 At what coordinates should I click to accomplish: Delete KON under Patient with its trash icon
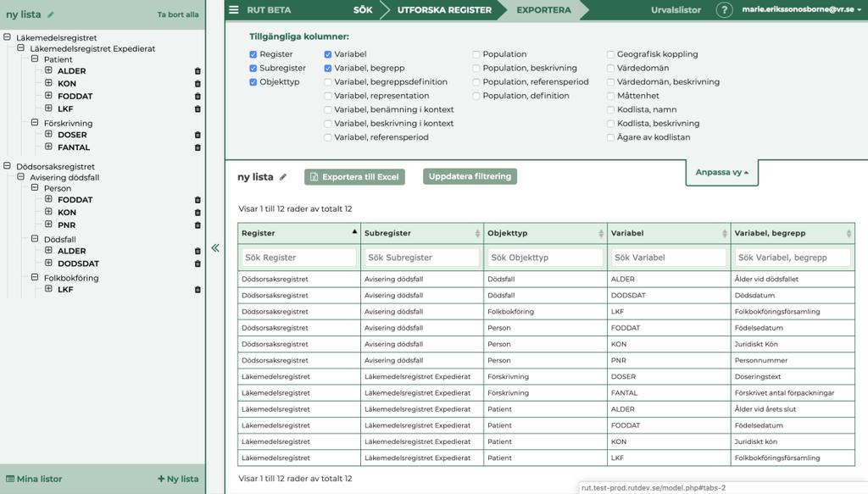click(198, 84)
